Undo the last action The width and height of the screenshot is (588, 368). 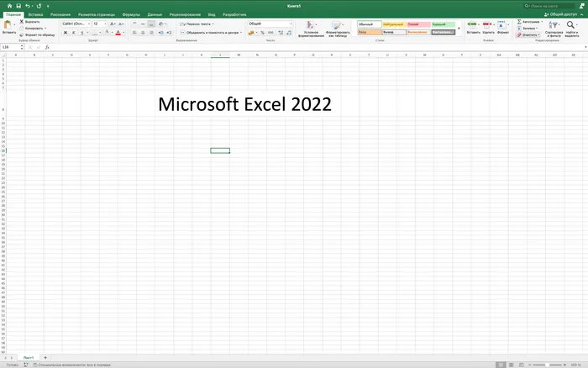click(28, 6)
